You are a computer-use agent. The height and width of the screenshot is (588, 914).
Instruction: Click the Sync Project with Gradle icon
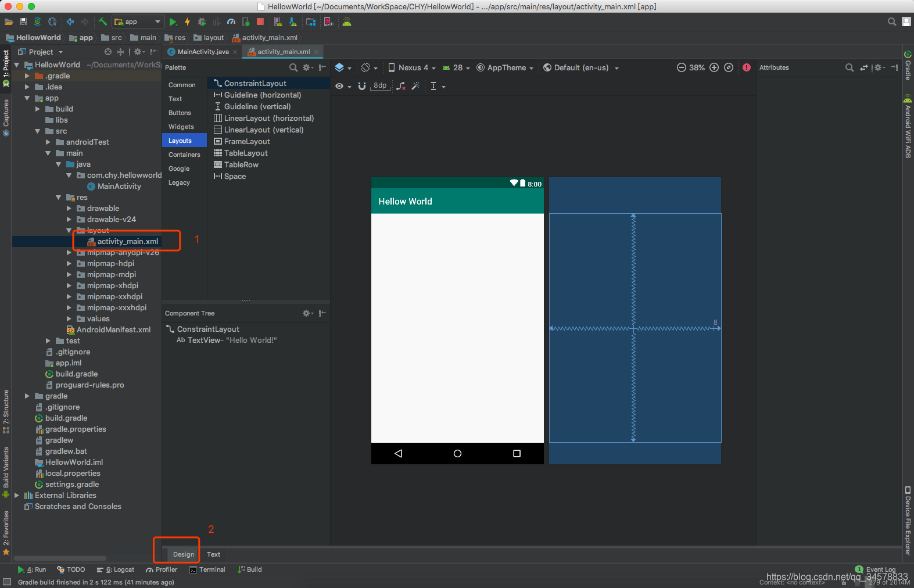tap(38, 22)
